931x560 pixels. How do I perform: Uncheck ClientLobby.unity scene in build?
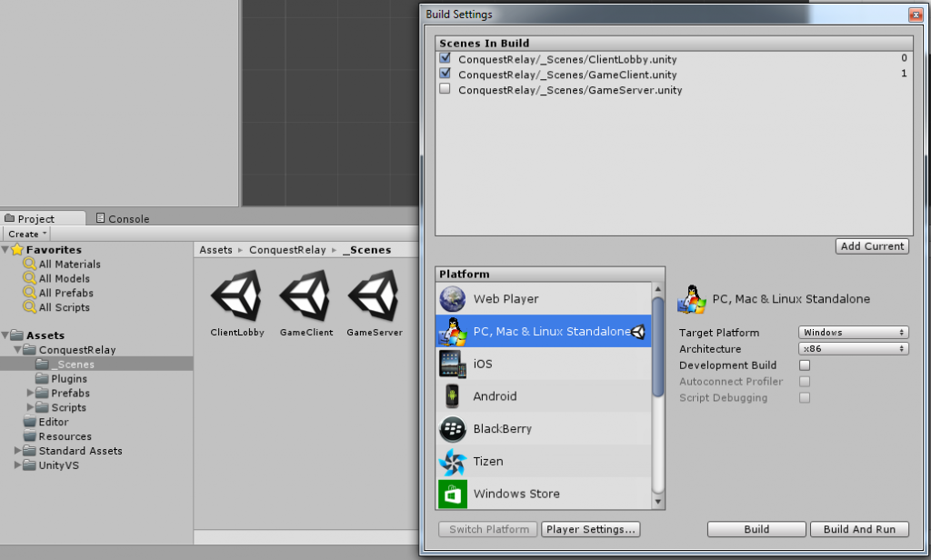445,58
